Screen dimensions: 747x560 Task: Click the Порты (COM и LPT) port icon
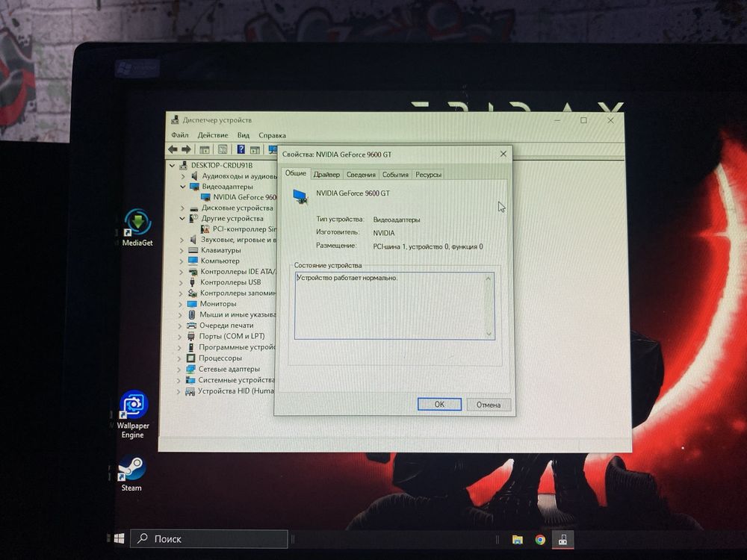pos(191,336)
